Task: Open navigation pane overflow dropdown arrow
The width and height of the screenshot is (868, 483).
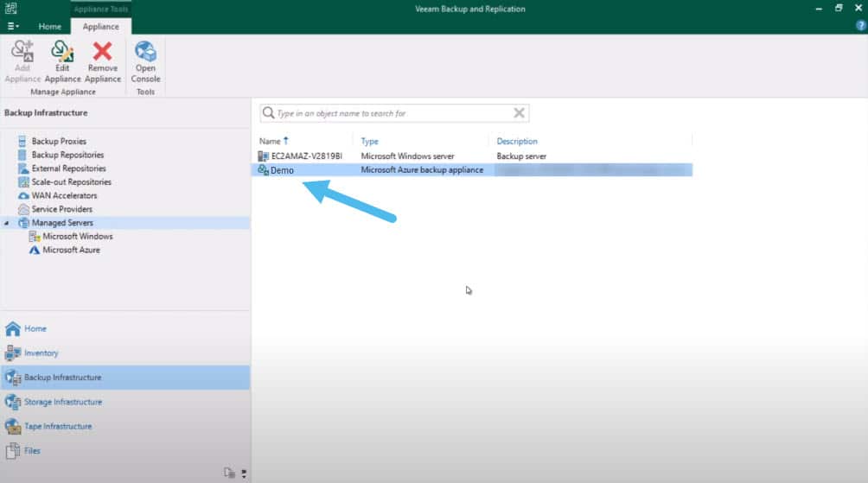Action: [244, 473]
